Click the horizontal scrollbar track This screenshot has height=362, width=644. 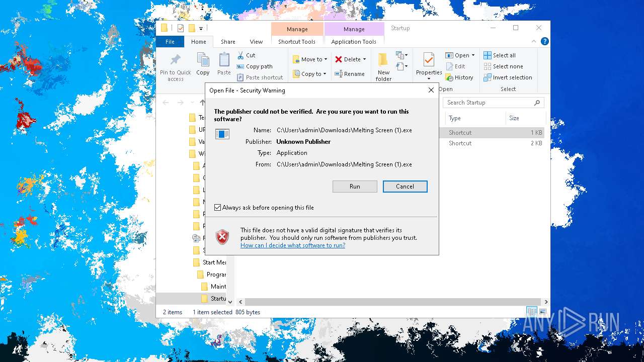tap(393, 302)
